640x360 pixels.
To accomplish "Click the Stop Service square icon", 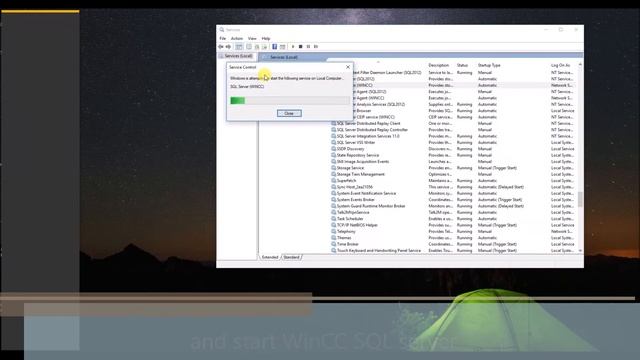I will point(300,47).
